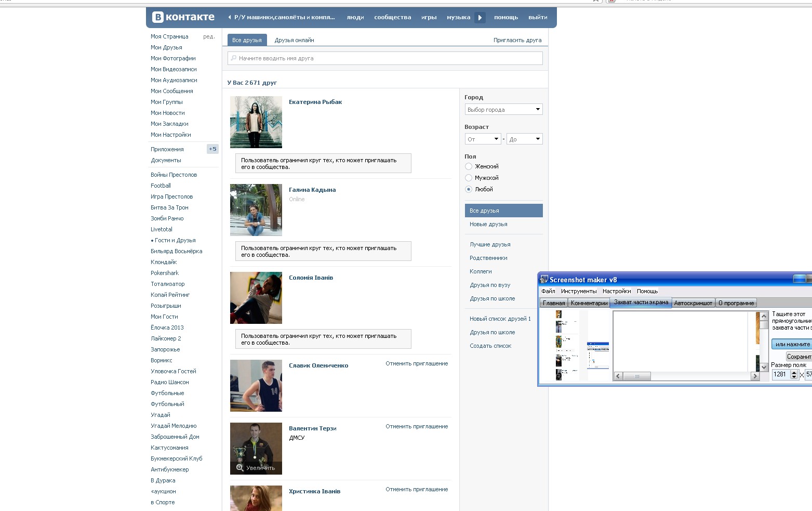The width and height of the screenshot is (812, 511).
Task: Click the VKontakte logo
Action: (183, 17)
